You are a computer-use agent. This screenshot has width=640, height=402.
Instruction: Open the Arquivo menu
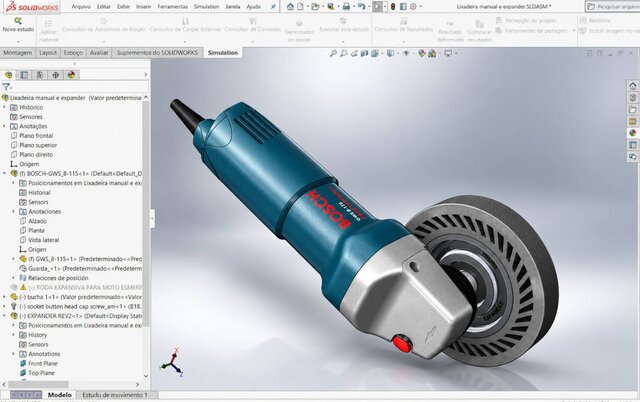[x=81, y=7]
